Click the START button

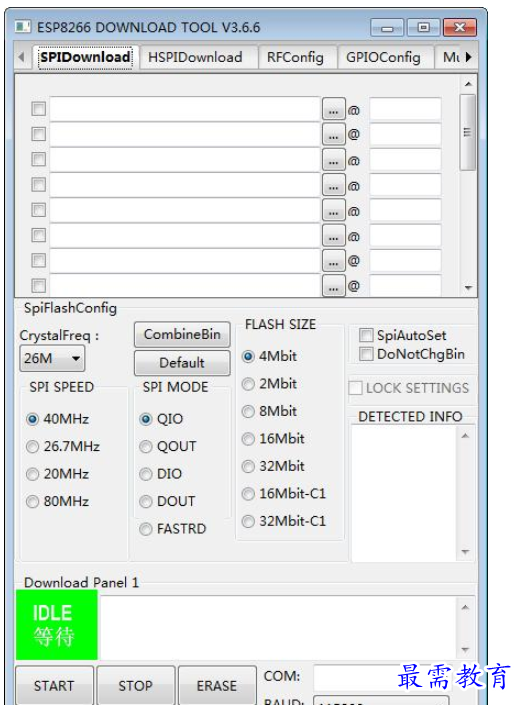tap(54, 686)
